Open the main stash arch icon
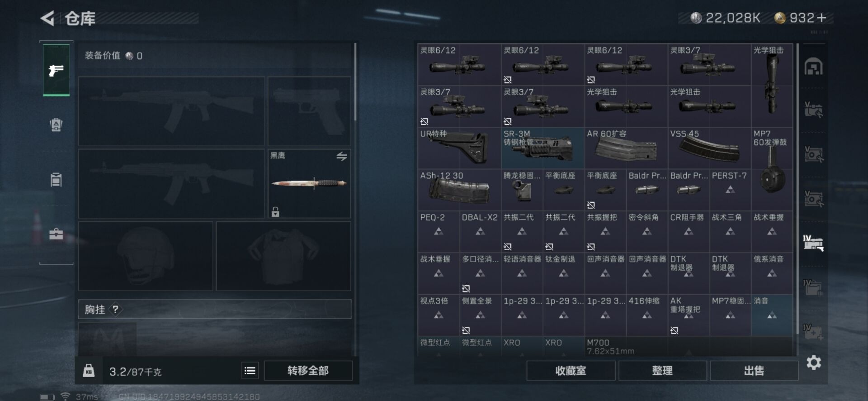The height and width of the screenshot is (401, 868). (814, 67)
